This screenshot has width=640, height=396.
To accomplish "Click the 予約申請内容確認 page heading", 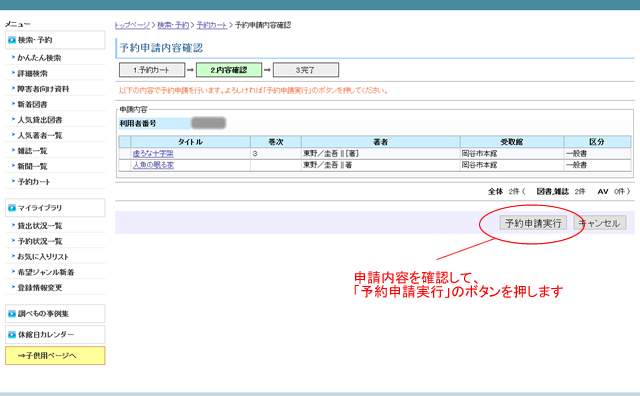I will (161, 48).
